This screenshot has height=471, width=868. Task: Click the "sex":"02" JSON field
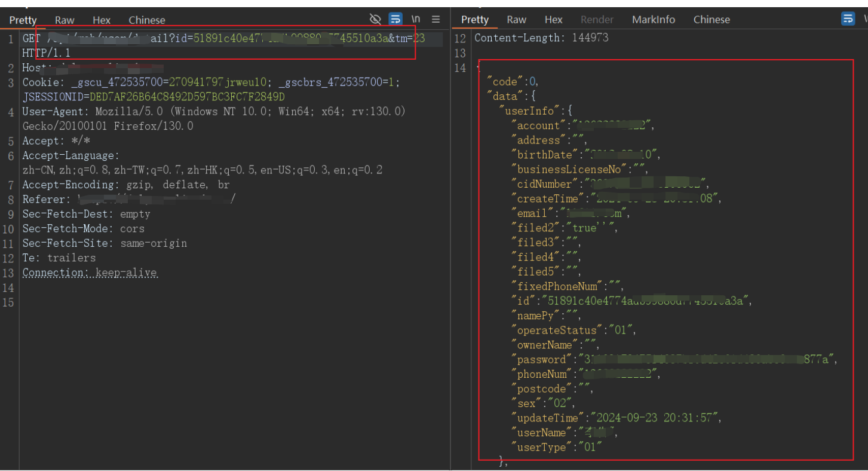tap(542, 403)
